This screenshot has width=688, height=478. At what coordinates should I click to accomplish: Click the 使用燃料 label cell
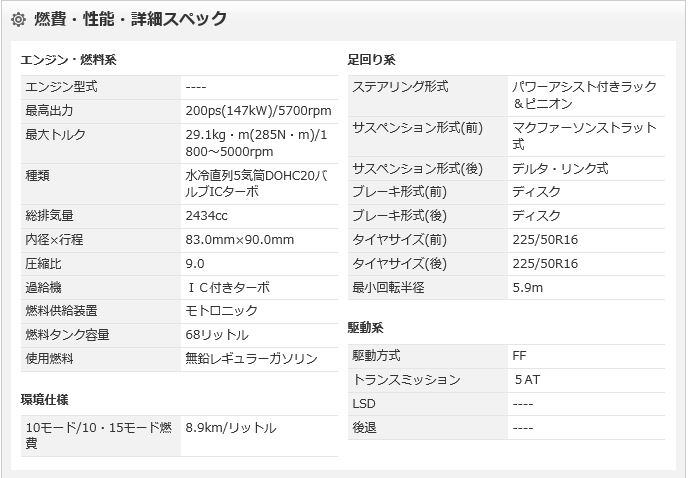(x=100, y=359)
